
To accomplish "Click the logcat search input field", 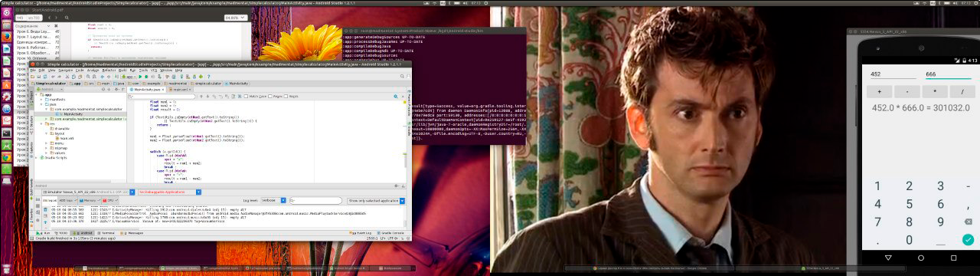I will [315, 200].
